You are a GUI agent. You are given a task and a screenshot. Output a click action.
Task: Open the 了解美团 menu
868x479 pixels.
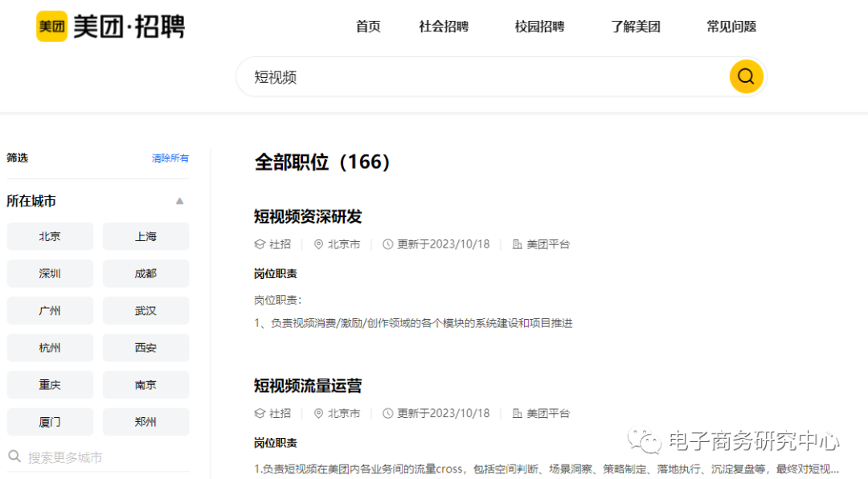click(x=636, y=27)
